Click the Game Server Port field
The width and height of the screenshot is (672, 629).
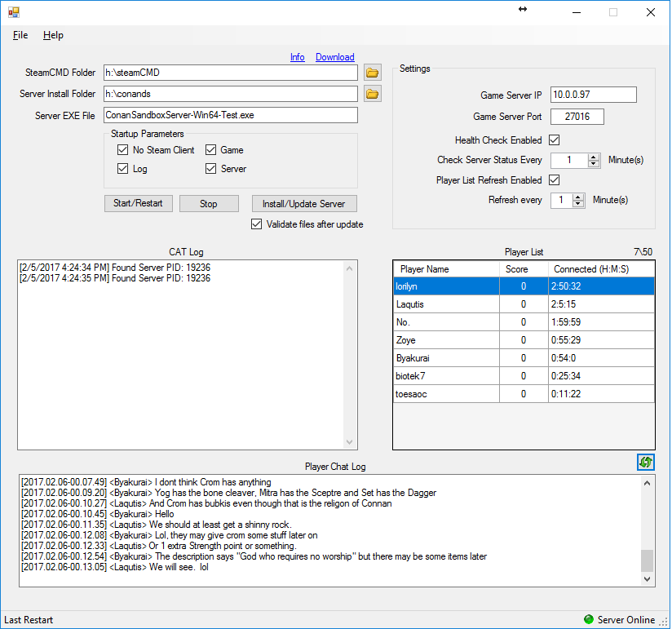pos(577,117)
